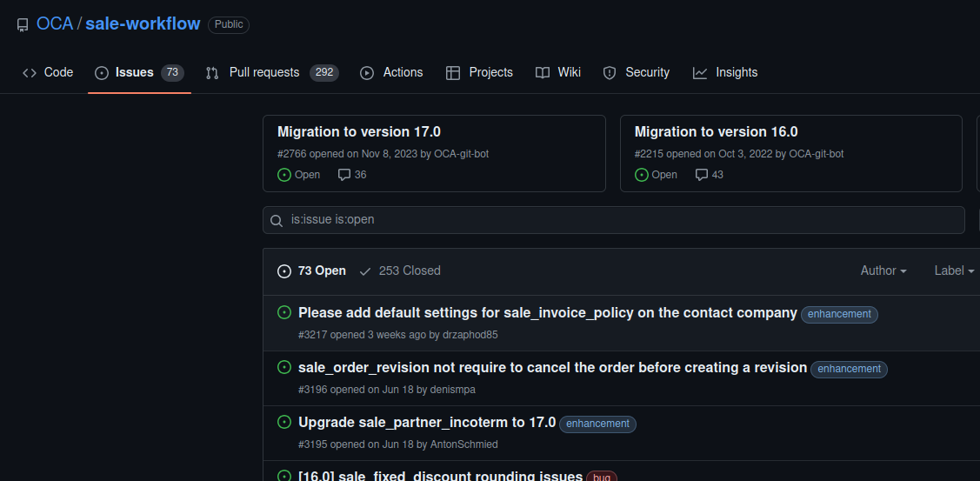Image resolution: width=980 pixels, height=481 pixels.
Task: Click open-issue icon next to sale_invoice_policy issue
Action: tap(283, 312)
